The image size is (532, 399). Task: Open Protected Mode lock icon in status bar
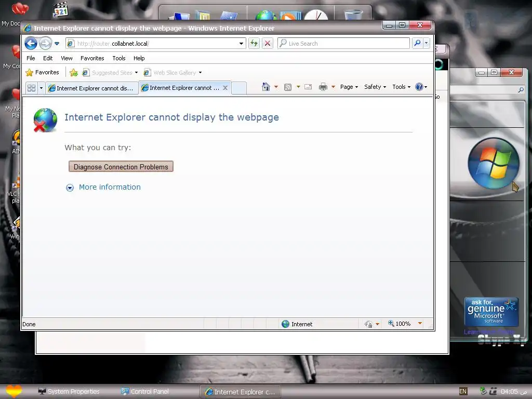click(368, 324)
